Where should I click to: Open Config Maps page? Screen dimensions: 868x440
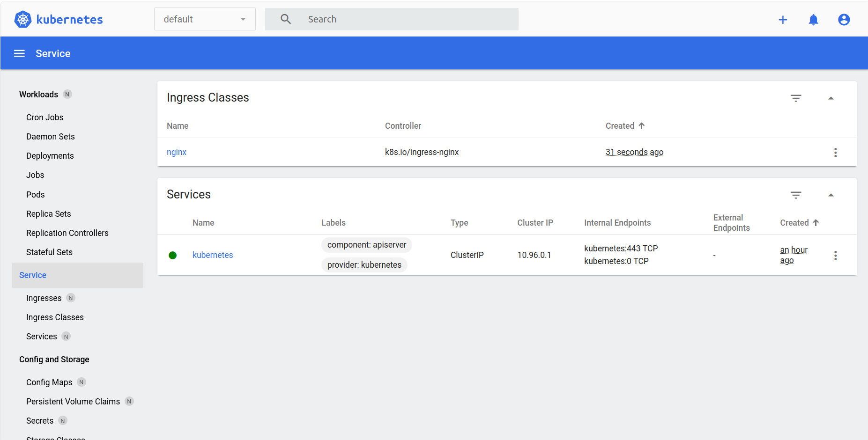(49, 382)
